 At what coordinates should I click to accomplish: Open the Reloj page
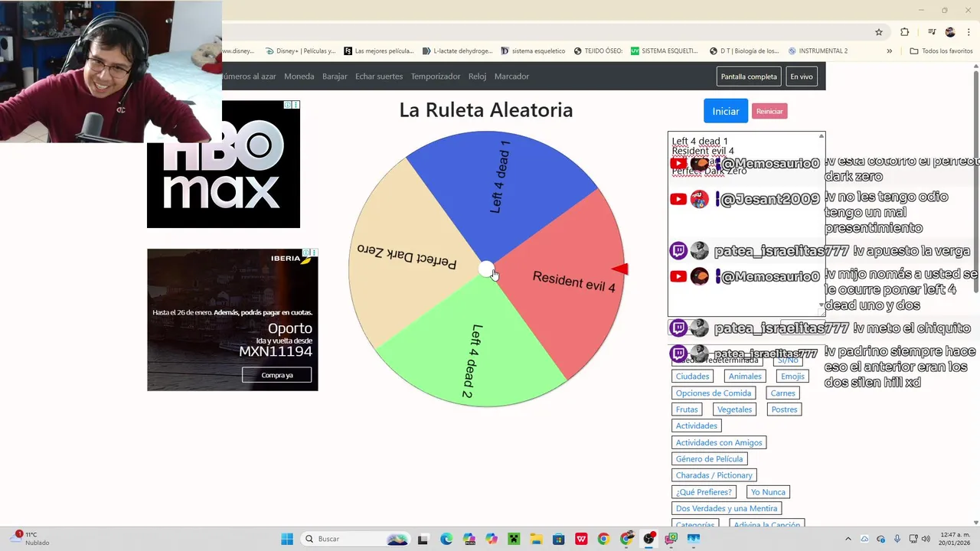pyautogui.click(x=478, y=77)
